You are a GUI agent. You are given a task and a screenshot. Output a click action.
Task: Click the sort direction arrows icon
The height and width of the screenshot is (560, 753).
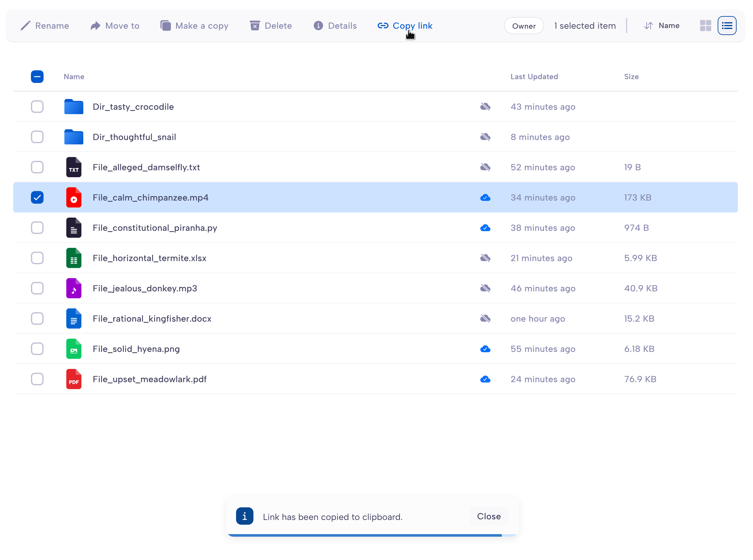649,26
